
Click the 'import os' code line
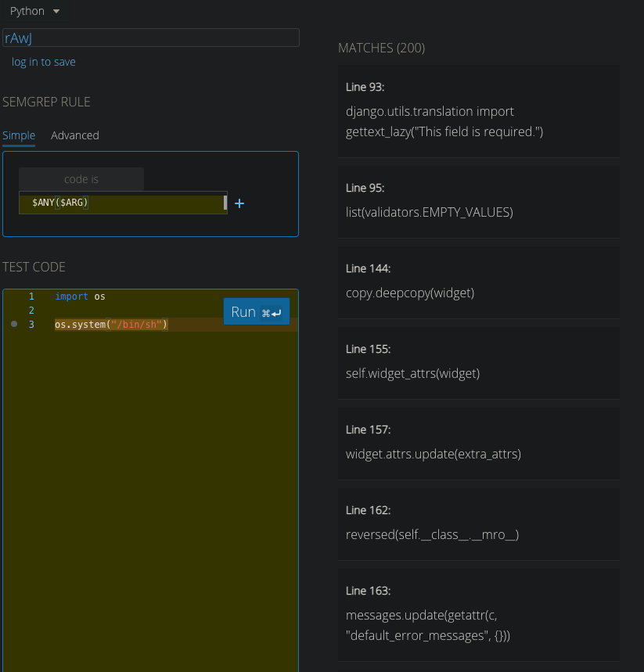[x=80, y=296]
